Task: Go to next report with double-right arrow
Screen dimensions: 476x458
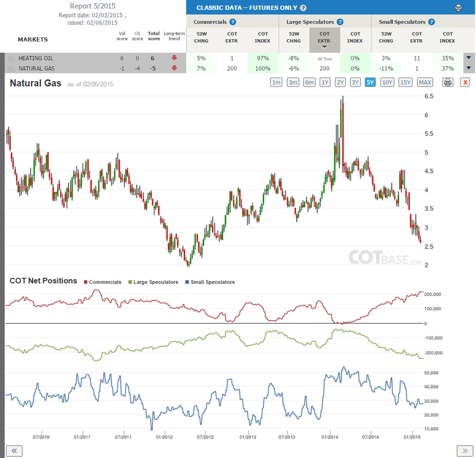Action: click(465, 451)
